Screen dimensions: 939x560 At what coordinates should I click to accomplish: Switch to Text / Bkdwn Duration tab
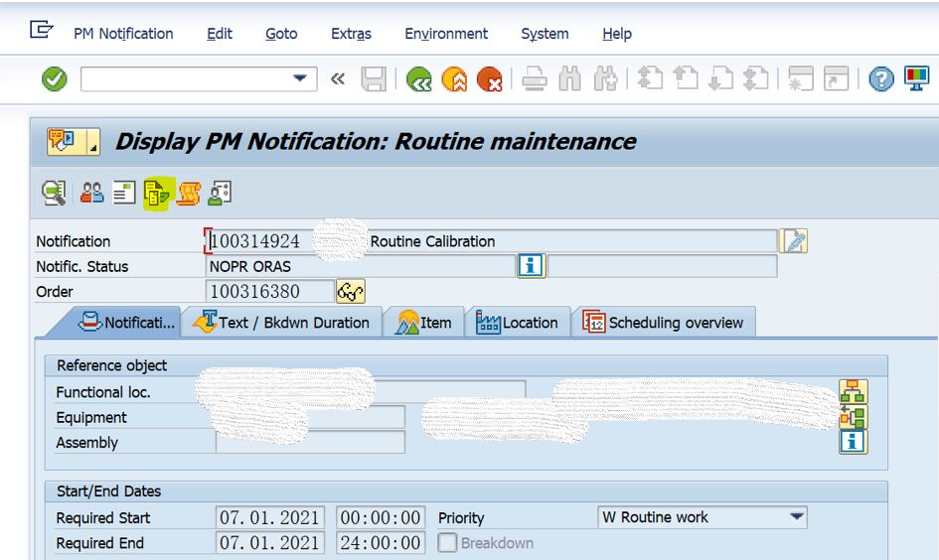(x=281, y=323)
